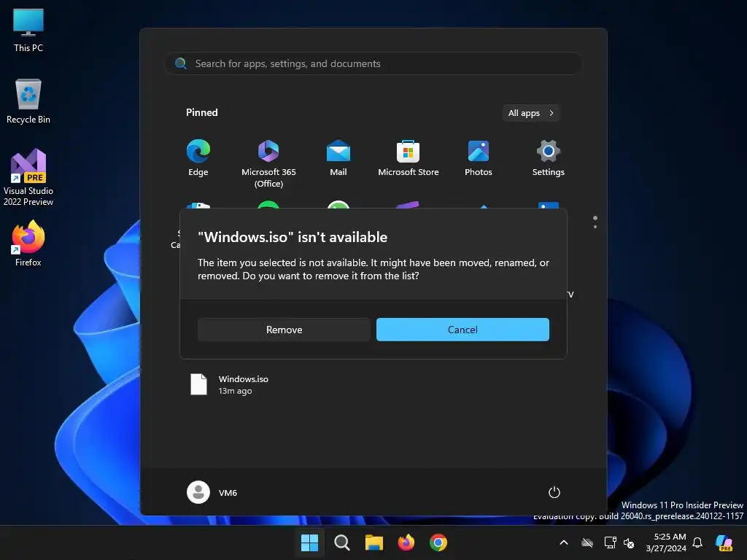This screenshot has width=747, height=560.
Task: Click the Pinned section heading
Action: 201,112
